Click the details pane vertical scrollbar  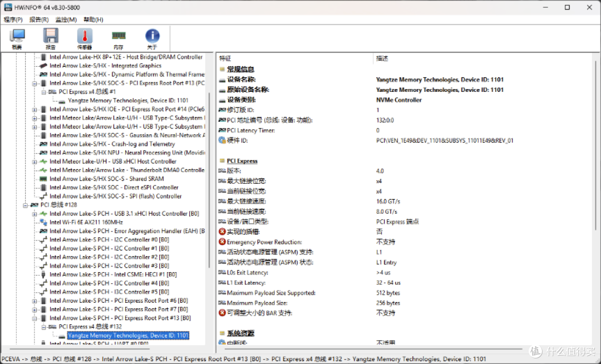click(x=597, y=146)
